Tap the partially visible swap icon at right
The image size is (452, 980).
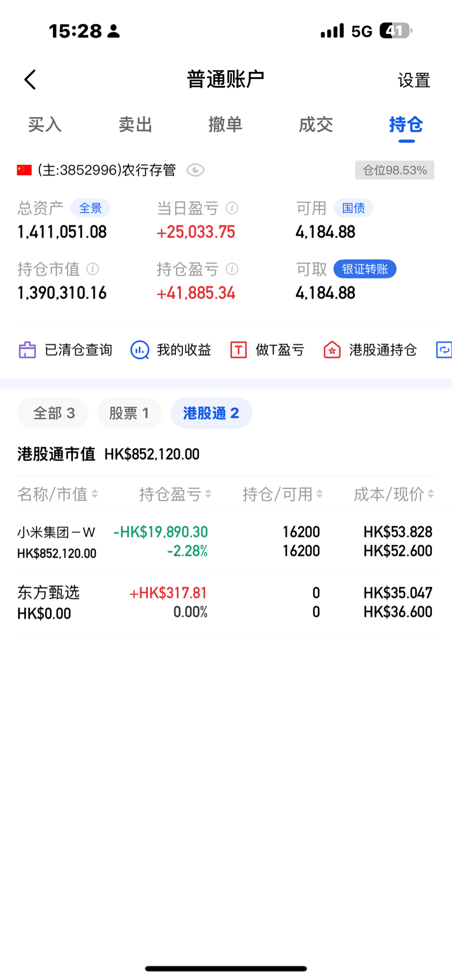444,350
